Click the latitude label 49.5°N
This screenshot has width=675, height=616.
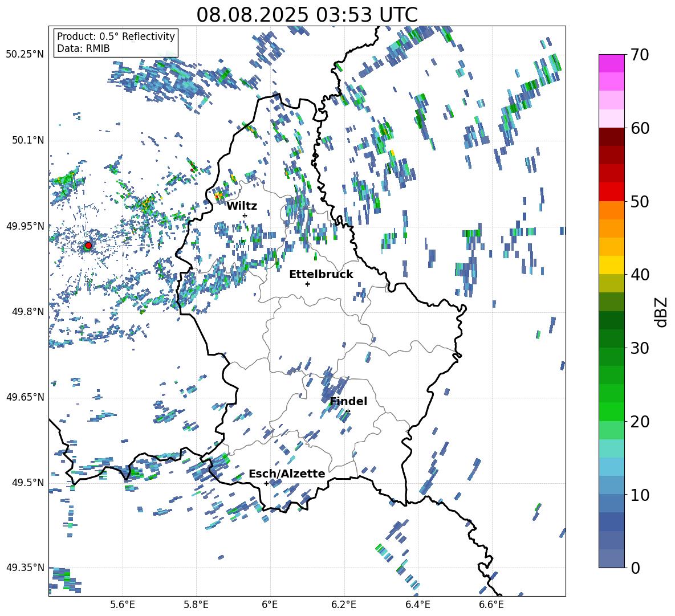click(27, 483)
